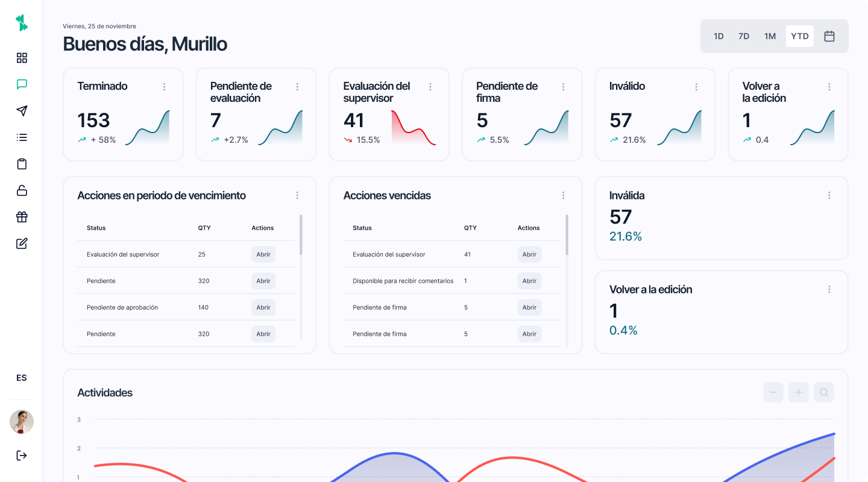Switch to the 7D time range
This screenshot has height=482, width=868.
744,36
